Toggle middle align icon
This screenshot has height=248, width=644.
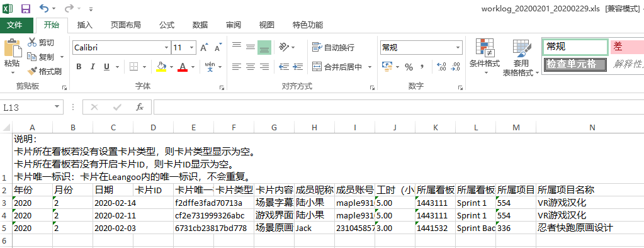(251, 47)
